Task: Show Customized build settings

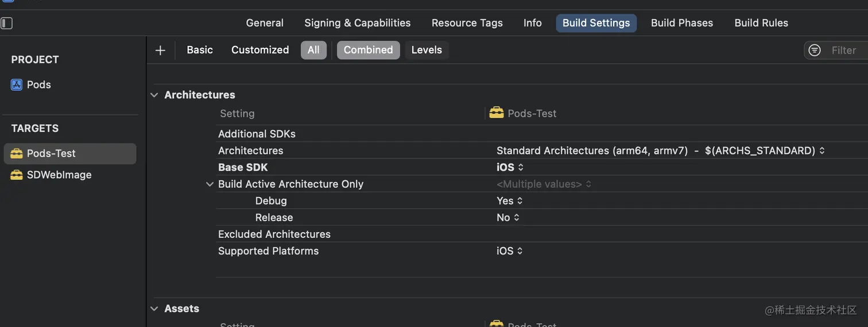Action: [x=260, y=50]
